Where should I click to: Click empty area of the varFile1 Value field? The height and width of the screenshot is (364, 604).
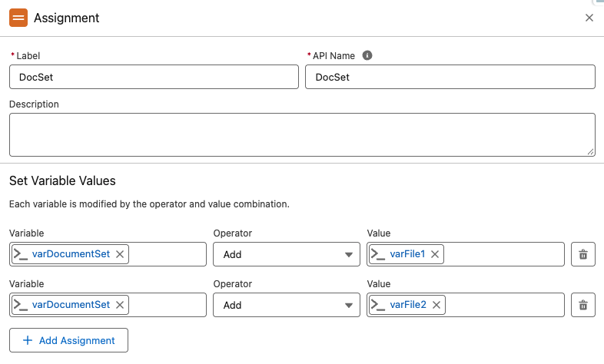(504, 254)
